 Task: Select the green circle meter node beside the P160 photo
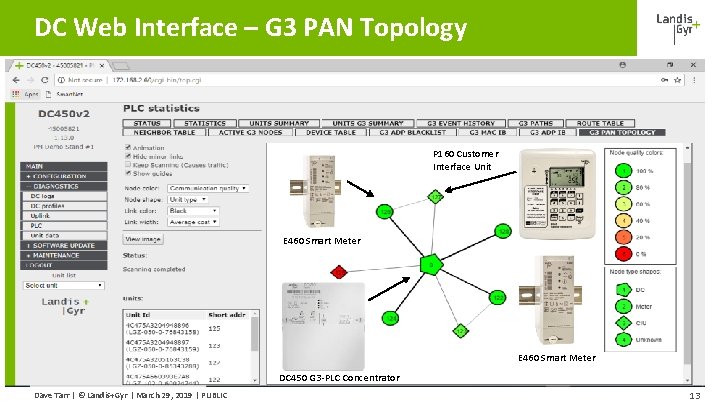tap(503, 231)
